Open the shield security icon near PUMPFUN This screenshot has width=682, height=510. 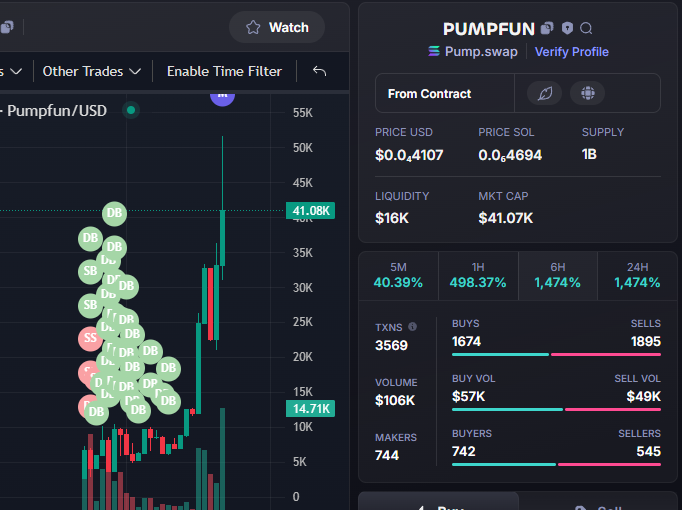pyautogui.click(x=567, y=28)
